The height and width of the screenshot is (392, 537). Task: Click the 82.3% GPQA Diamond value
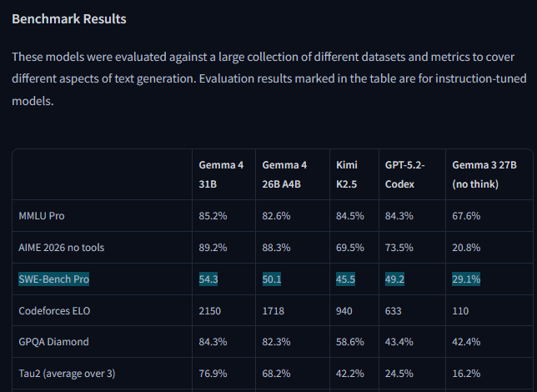(x=276, y=342)
